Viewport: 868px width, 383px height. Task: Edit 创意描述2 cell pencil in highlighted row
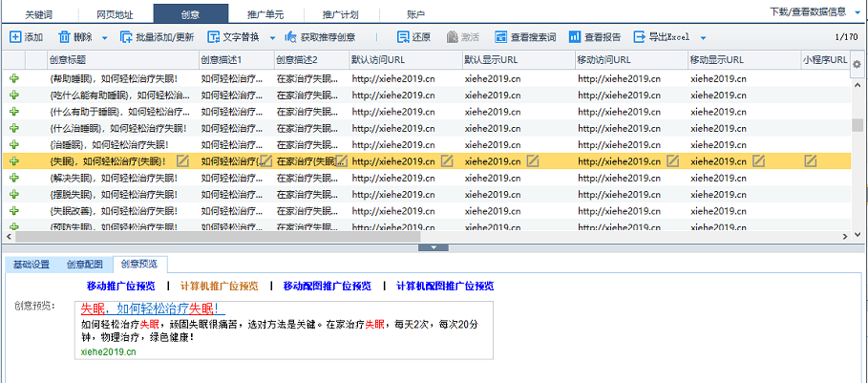(x=342, y=161)
